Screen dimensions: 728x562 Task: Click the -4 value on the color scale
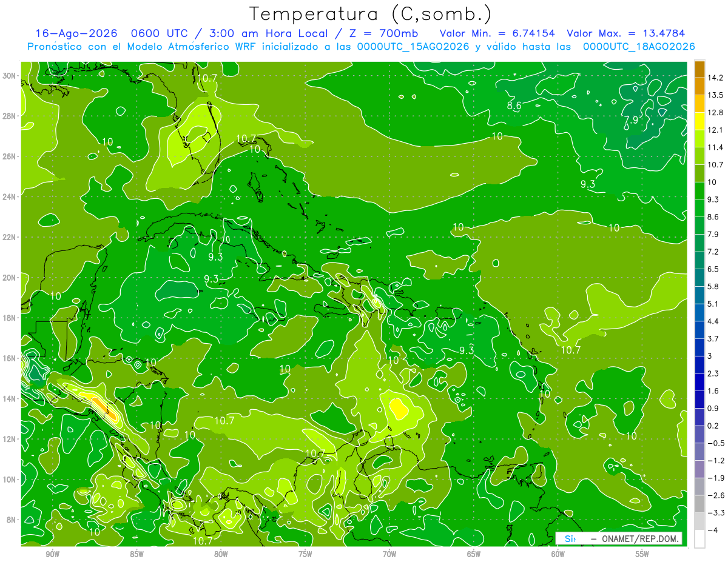coord(712,530)
